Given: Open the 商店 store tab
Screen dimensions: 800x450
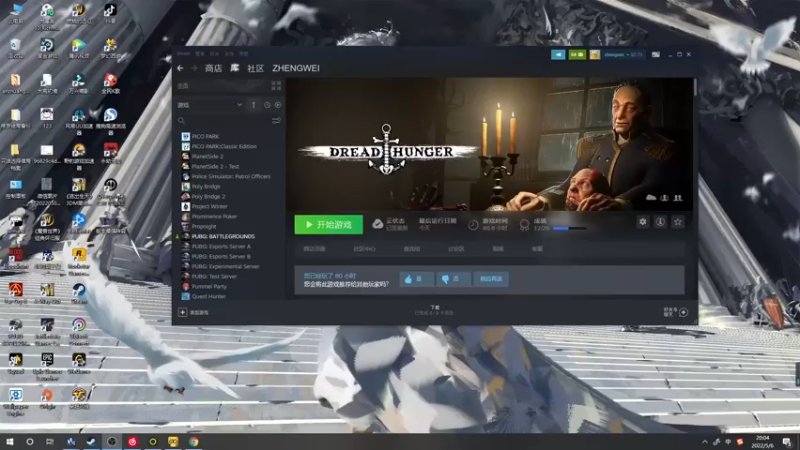Looking at the screenshot, I should click(x=213, y=68).
